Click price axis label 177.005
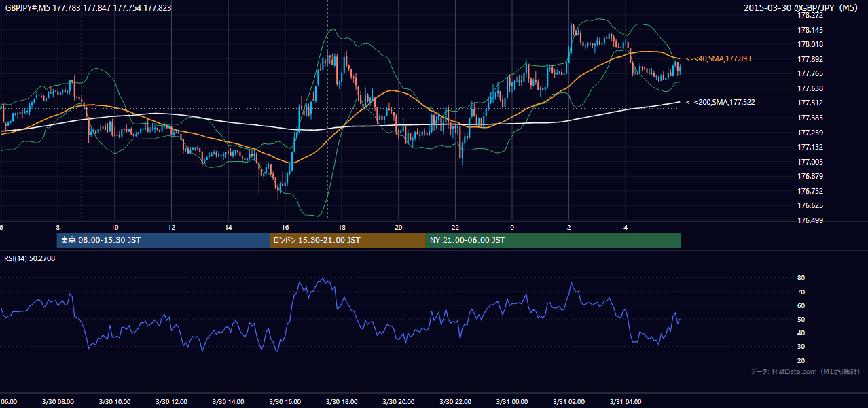Image resolution: width=868 pixels, height=408 pixels. point(811,162)
